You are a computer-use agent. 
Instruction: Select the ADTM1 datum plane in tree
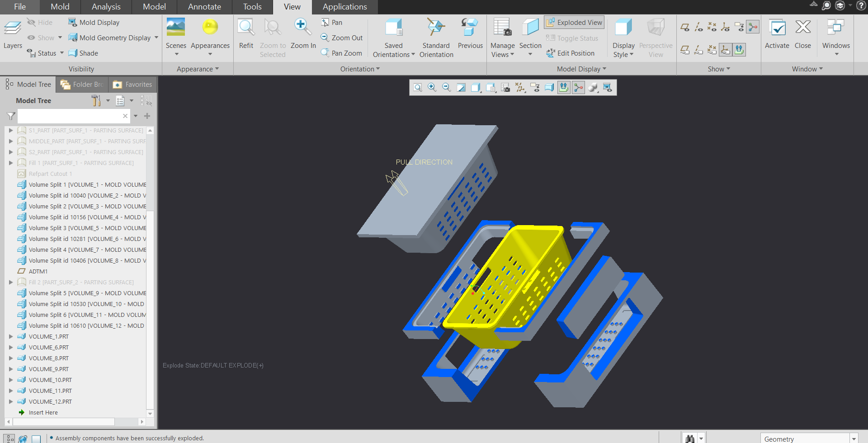pos(38,271)
